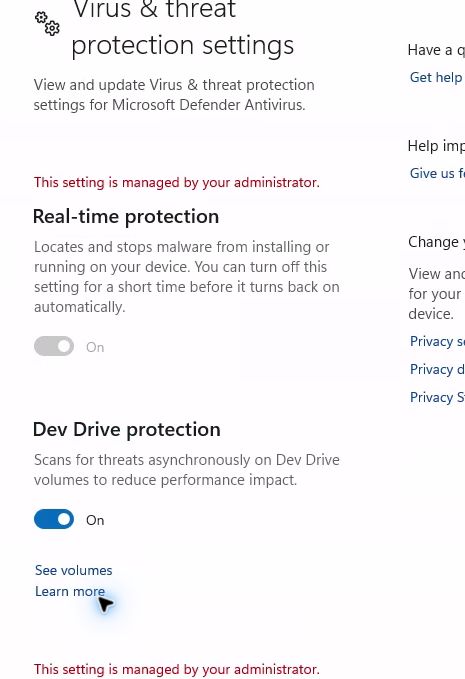Click the On label beside Real-time protection toggle
The height and width of the screenshot is (679, 465).
(x=95, y=347)
